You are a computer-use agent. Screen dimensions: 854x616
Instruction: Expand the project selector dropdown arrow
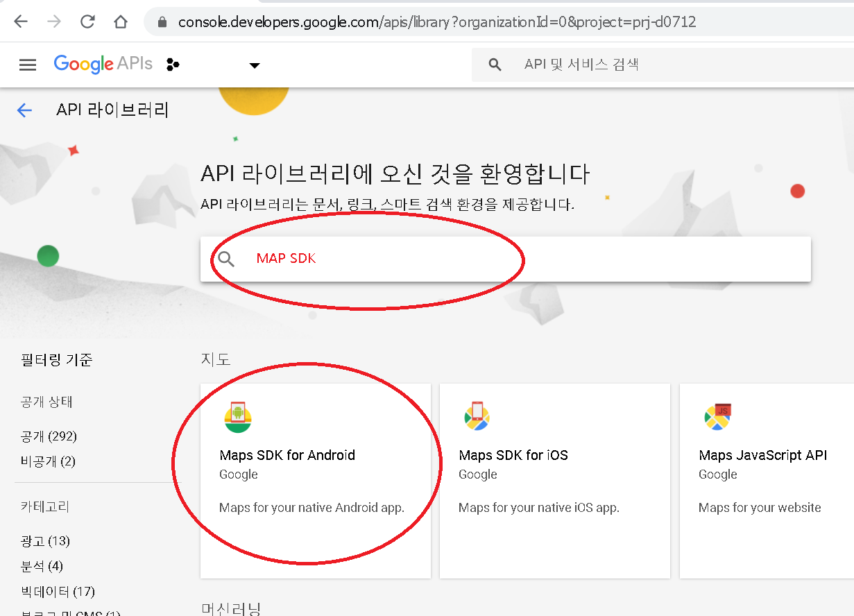(x=255, y=65)
